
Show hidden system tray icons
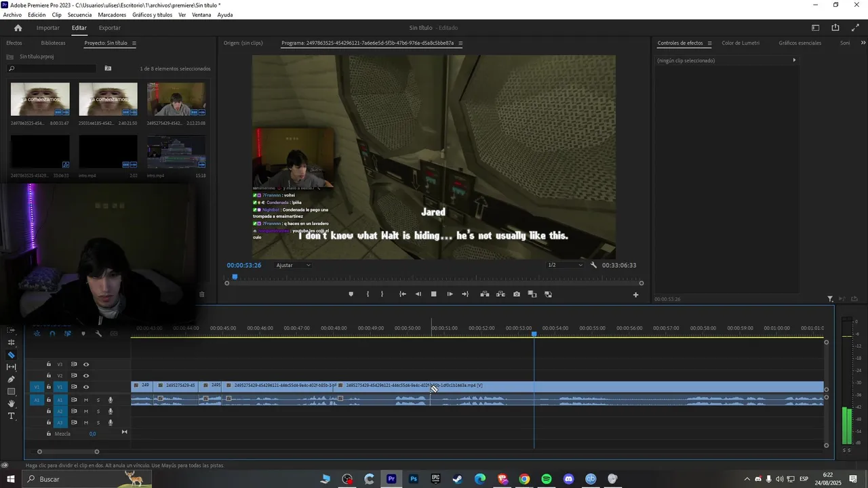tap(747, 479)
